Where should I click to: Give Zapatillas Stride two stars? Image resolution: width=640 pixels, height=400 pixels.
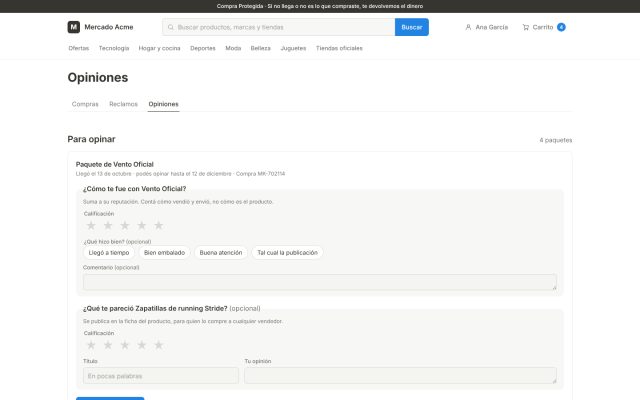108,345
